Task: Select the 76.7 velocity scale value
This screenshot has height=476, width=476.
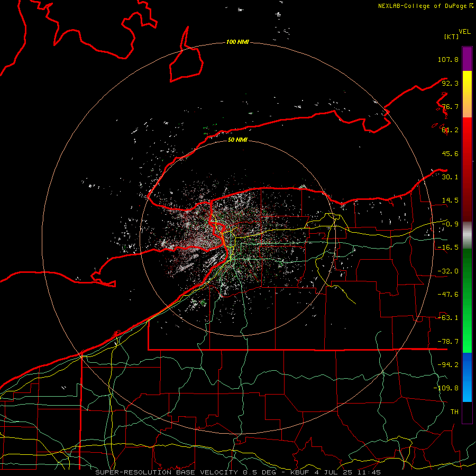Action: tap(450, 106)
